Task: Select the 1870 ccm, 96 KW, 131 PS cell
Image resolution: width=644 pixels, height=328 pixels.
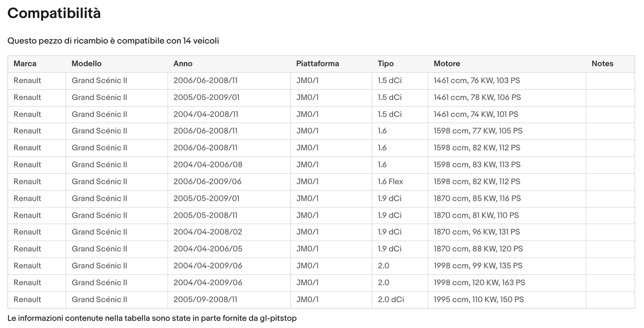Action: coord(476,232)
